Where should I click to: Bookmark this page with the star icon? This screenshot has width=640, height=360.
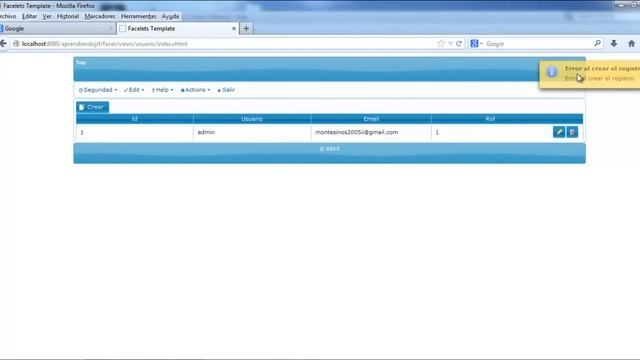pos(441,44)
